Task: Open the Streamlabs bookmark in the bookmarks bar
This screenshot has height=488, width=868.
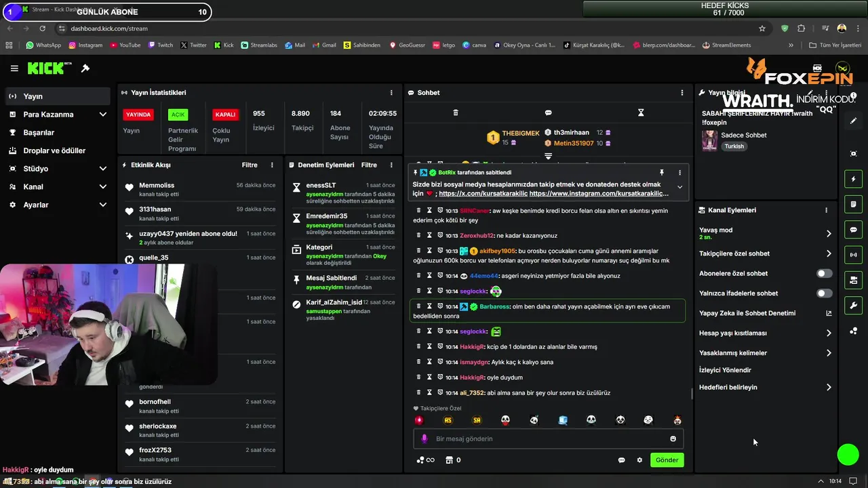Action: click(x=259, y=45)
